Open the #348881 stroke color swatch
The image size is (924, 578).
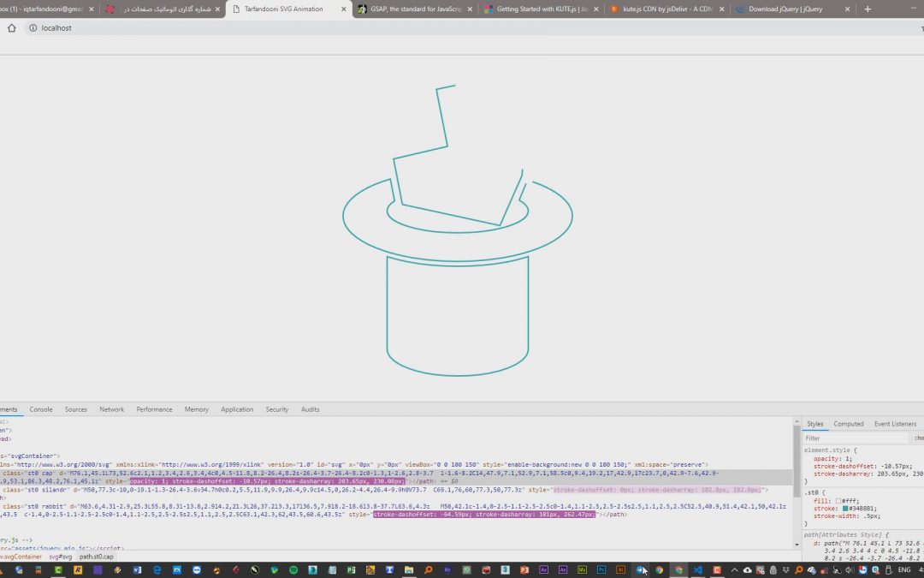point(845,509)
